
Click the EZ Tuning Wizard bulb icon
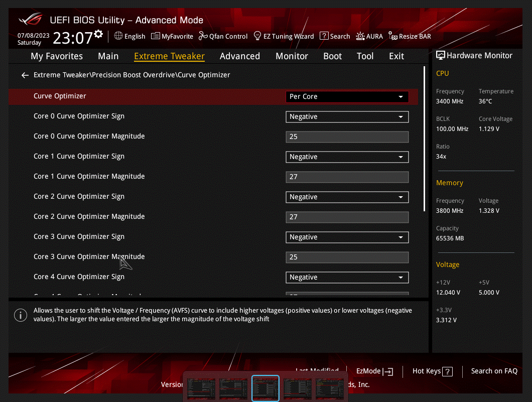click(257, 36)
